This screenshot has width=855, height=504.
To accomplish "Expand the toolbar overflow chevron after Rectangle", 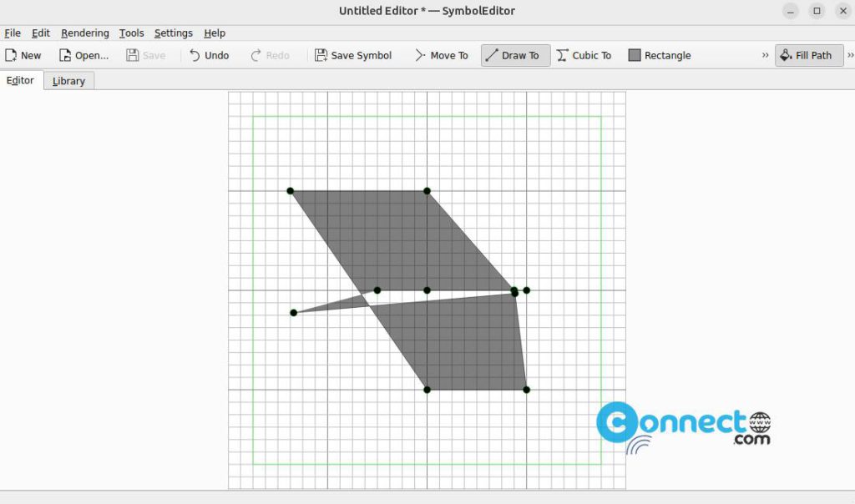I will click(x=765, y=55).
